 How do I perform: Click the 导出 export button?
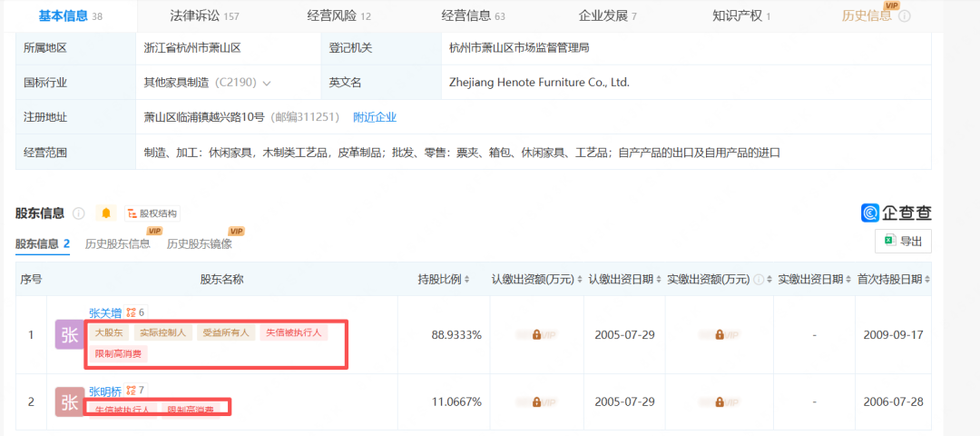point(903,242)
